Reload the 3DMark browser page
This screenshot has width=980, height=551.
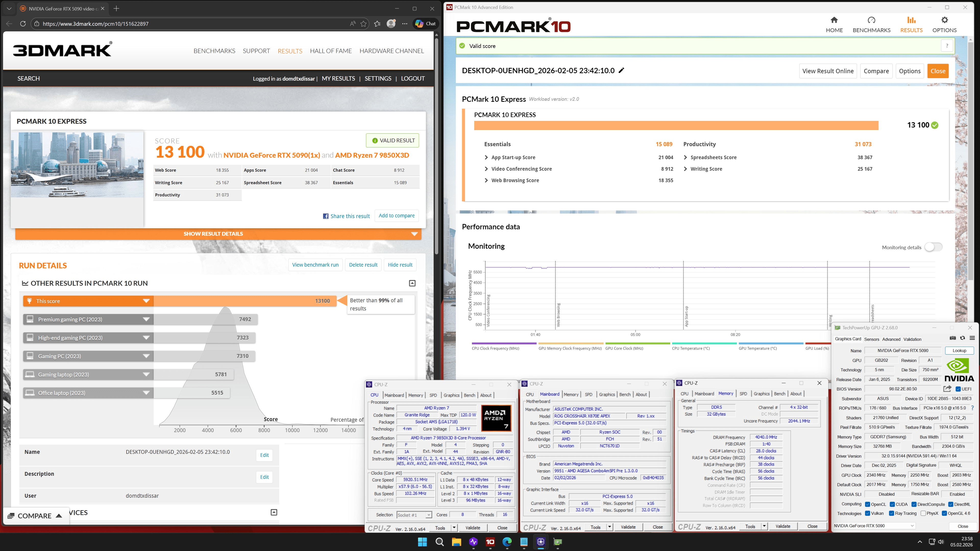click(x=23, y=23)
